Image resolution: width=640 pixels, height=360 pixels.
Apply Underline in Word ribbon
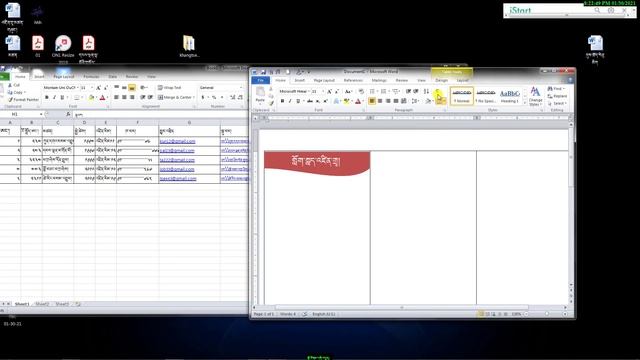click(x=298, y=101)
